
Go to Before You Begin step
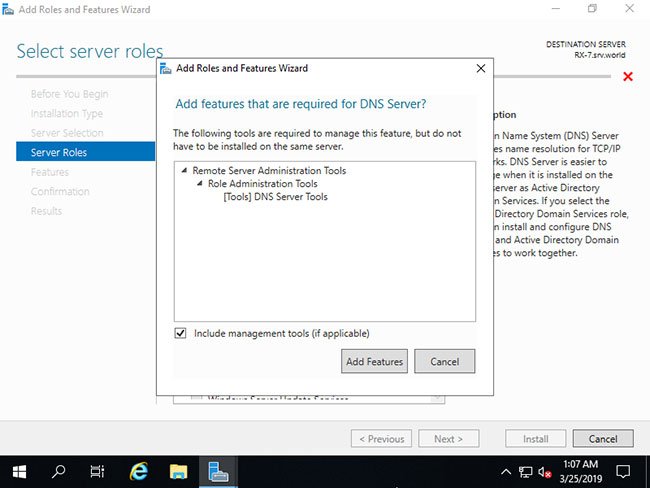coord(69,94)
